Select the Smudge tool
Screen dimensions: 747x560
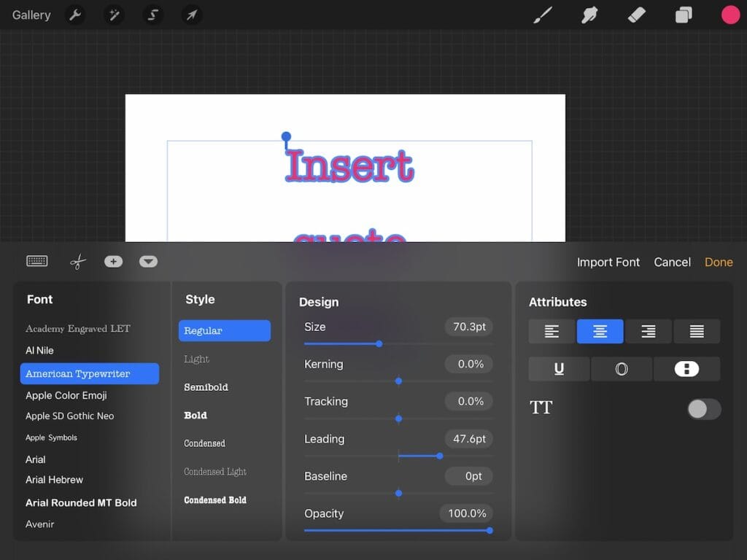[589, 15]
